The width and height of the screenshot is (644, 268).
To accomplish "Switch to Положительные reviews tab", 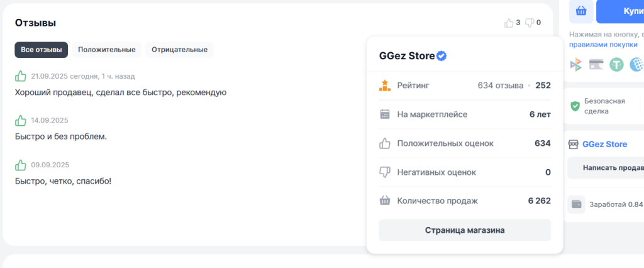I will coord(107,50).
